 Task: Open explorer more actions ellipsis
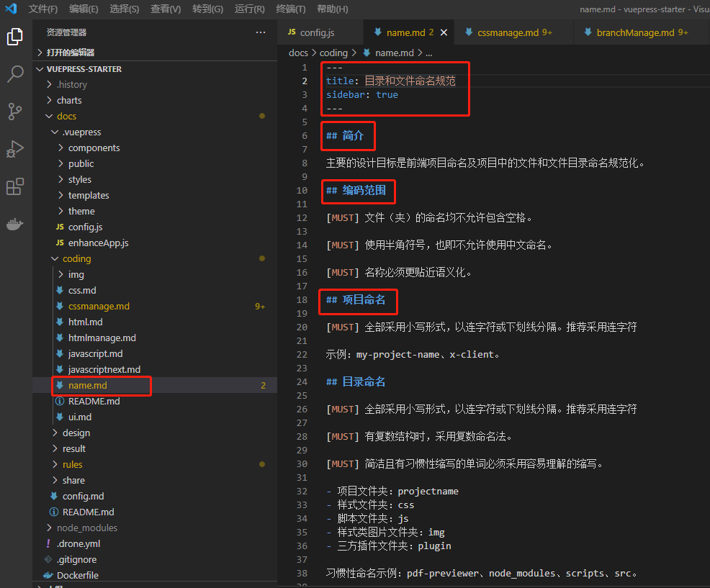261,32
